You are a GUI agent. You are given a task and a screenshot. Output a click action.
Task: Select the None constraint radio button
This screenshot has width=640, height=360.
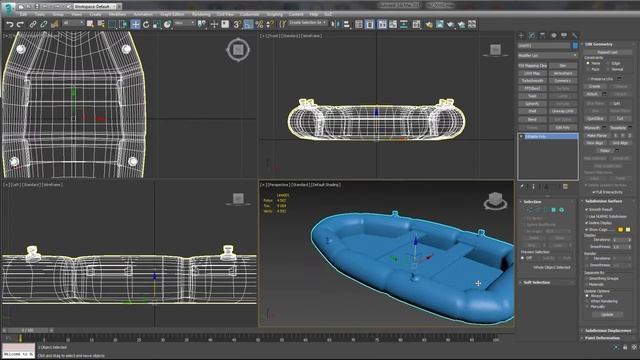(x=588, y=63)
